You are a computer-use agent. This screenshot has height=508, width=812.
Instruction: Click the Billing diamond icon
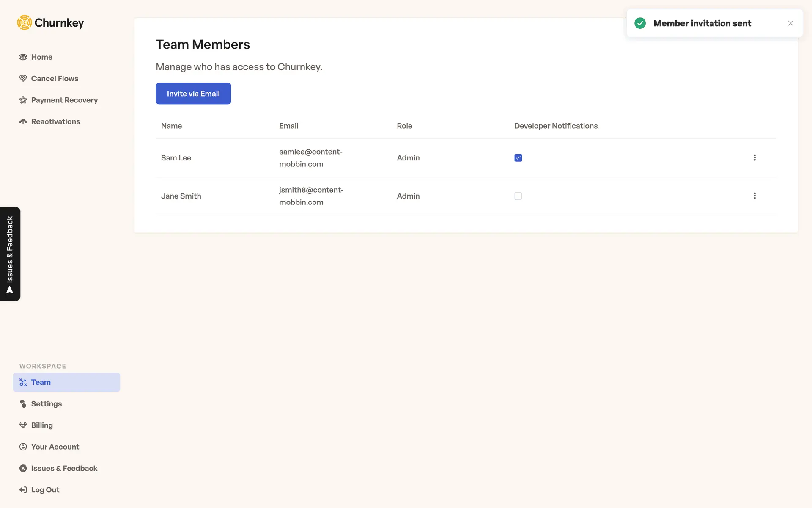23,425
